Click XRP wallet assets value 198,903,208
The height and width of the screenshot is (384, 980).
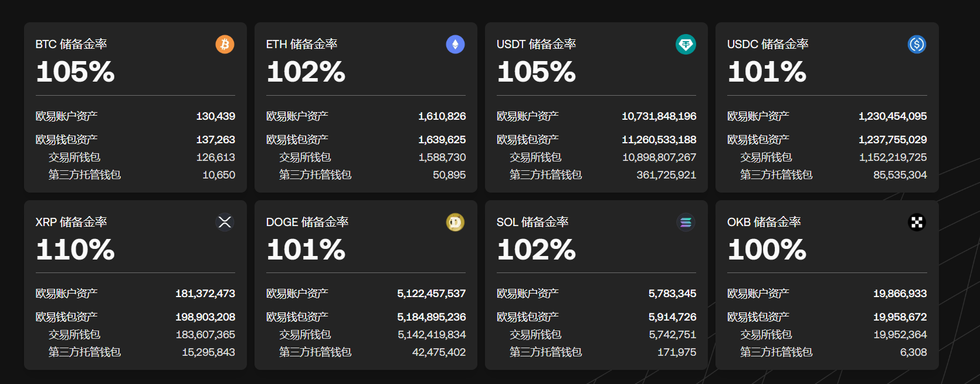[205, 317]
